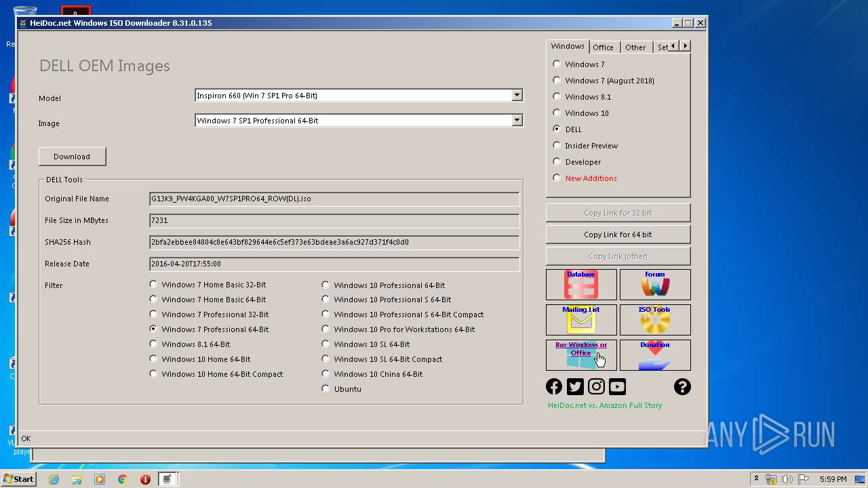
Task: Click the SHA256 Hash field
Action: point(334,242)
